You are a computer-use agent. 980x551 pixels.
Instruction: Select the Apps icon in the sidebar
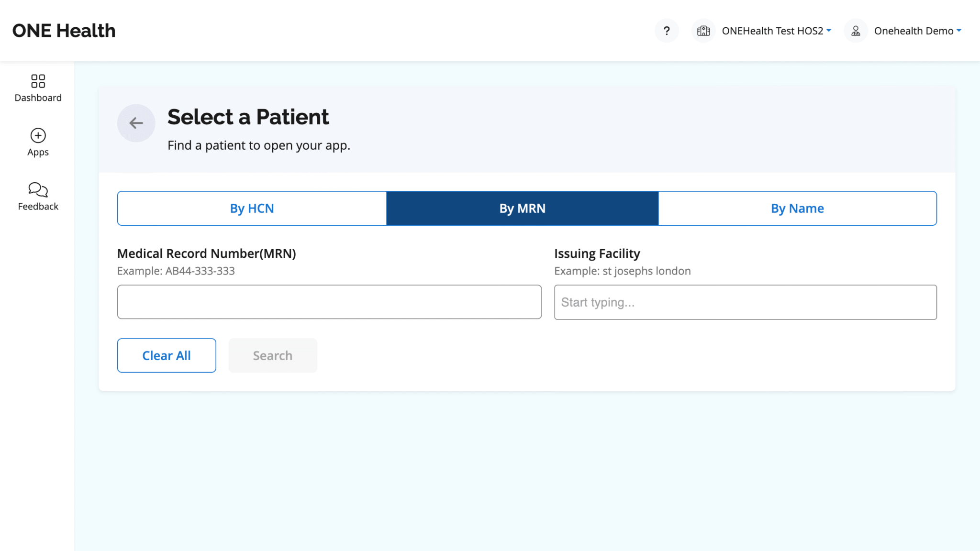click(37, 142)
